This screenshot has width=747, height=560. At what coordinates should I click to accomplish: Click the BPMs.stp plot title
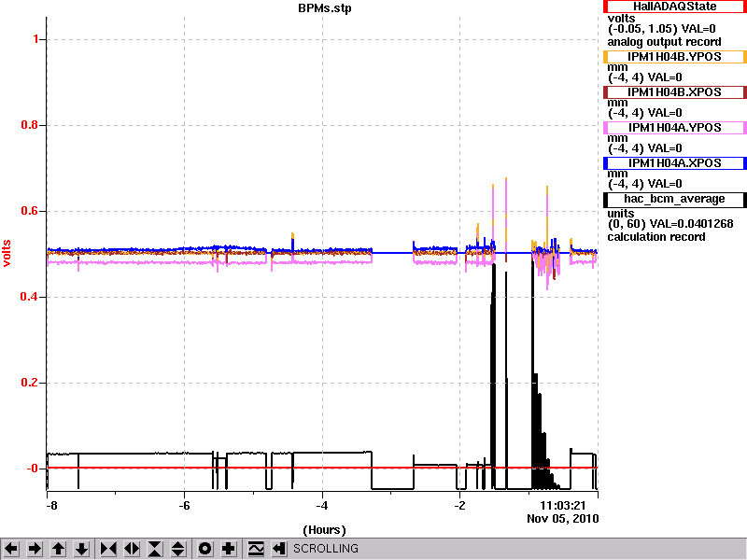pyautogui.click(x=325, y=8)
